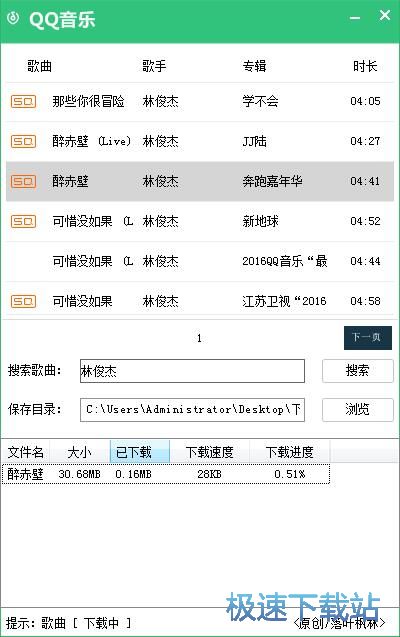400x637 pixels.
Task: Click the 下载进度 column header
Action: click(290, 452)
